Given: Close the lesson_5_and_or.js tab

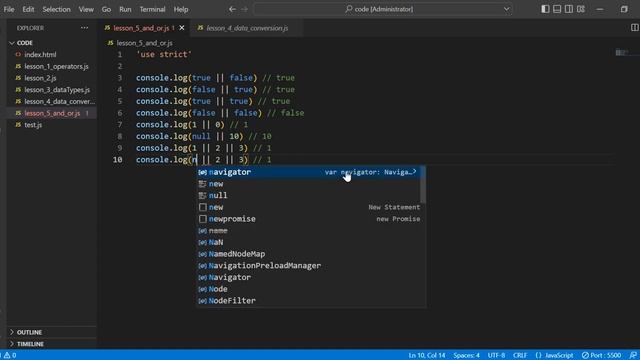Looking at the screenshot, I should point(182,28).
